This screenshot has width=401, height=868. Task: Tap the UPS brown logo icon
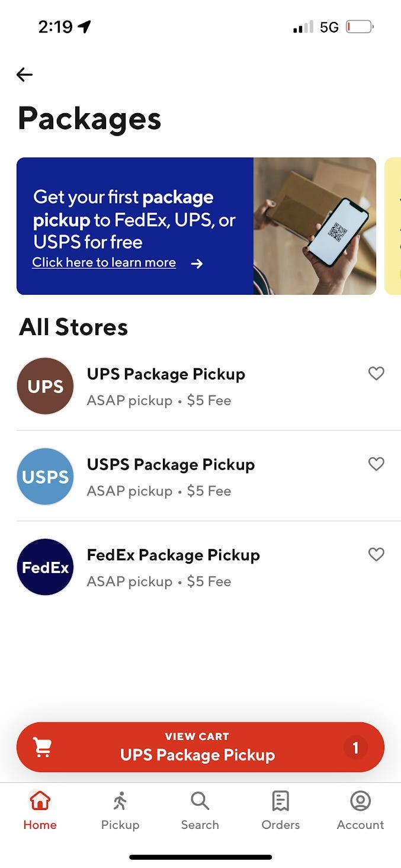click(x=45, y=386)
